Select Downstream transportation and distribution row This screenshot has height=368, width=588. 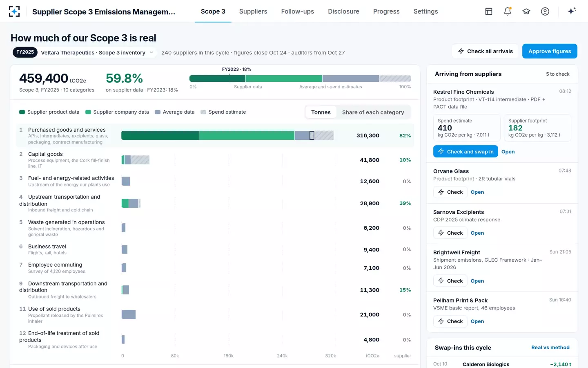pyautogui.click(x=215, y=290)
